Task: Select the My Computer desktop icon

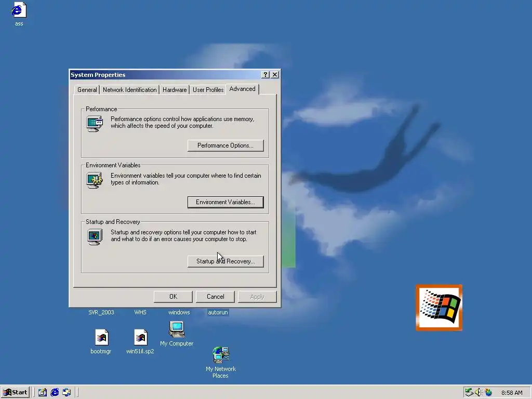Action: pos(177,334)
